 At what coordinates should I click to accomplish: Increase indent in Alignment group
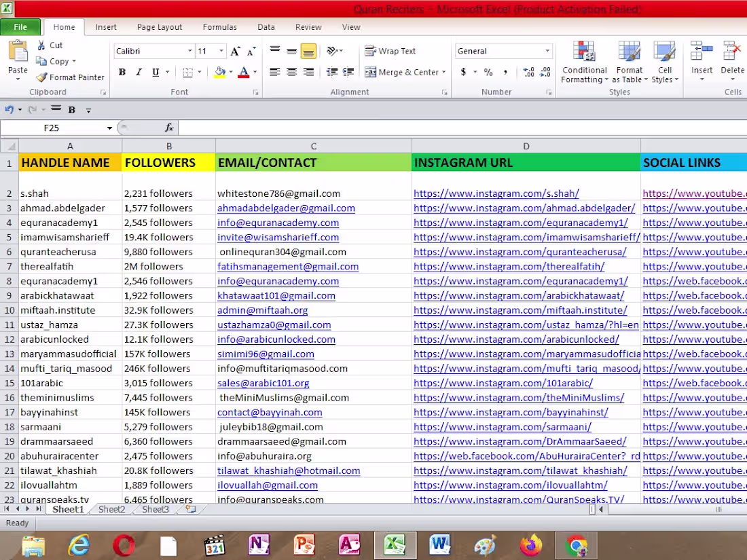(x=348, y=72)
